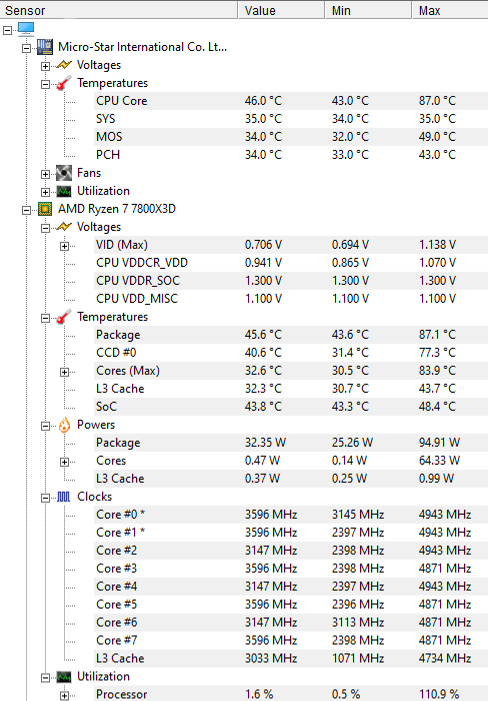Click the 3033 MHz L3 Cache value
488x701 pixels.
point(271,658)
